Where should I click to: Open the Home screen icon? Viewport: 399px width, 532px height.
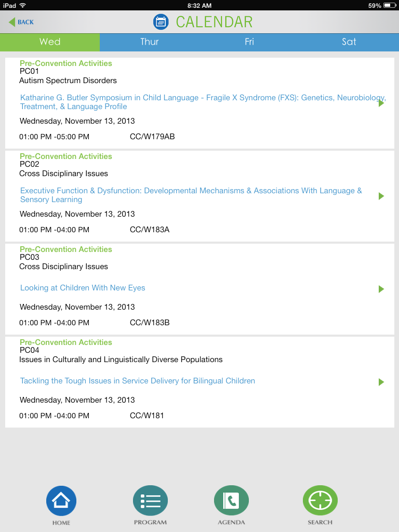[61, 500]
